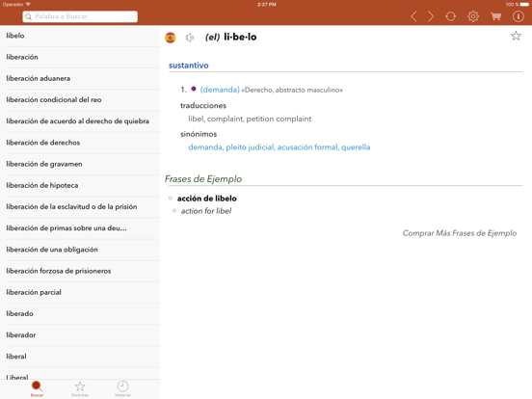This screenshot has height=399, width=532.
Task: Go back with the left arrow
Action: tap(413, 16)
